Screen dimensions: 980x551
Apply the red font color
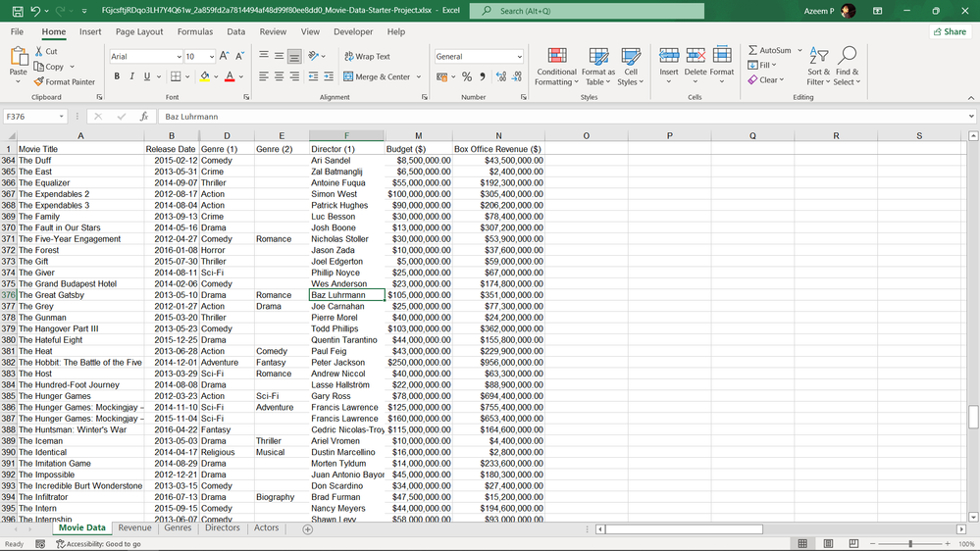click(230, 76)
